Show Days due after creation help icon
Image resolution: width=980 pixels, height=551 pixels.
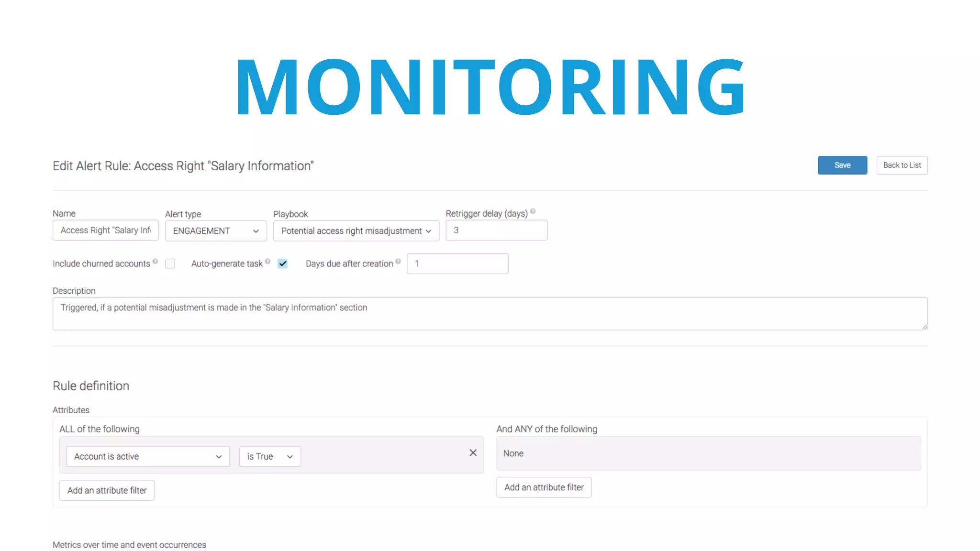point(398,261)
